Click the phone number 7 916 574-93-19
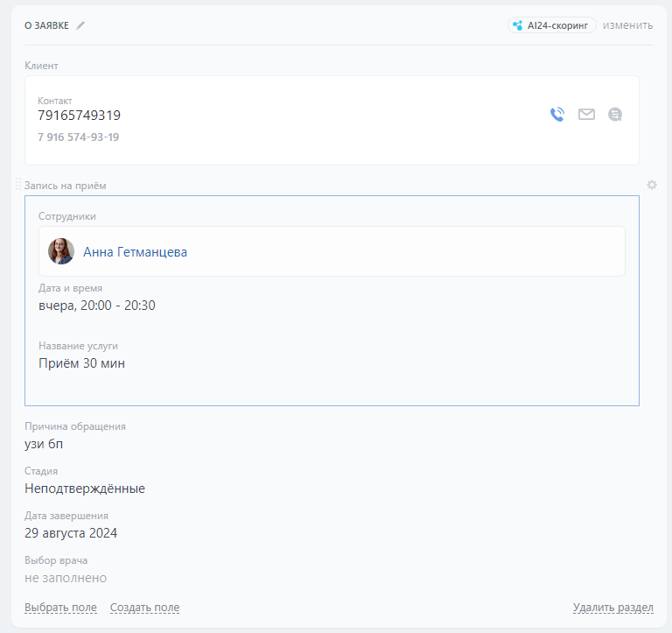The image size is (672, 633). point(78,137)
